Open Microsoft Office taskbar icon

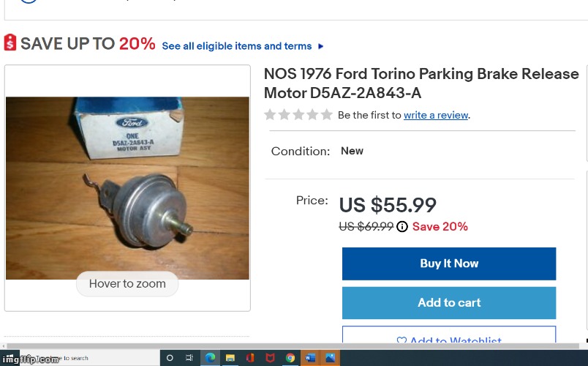(x=250, y=358)
